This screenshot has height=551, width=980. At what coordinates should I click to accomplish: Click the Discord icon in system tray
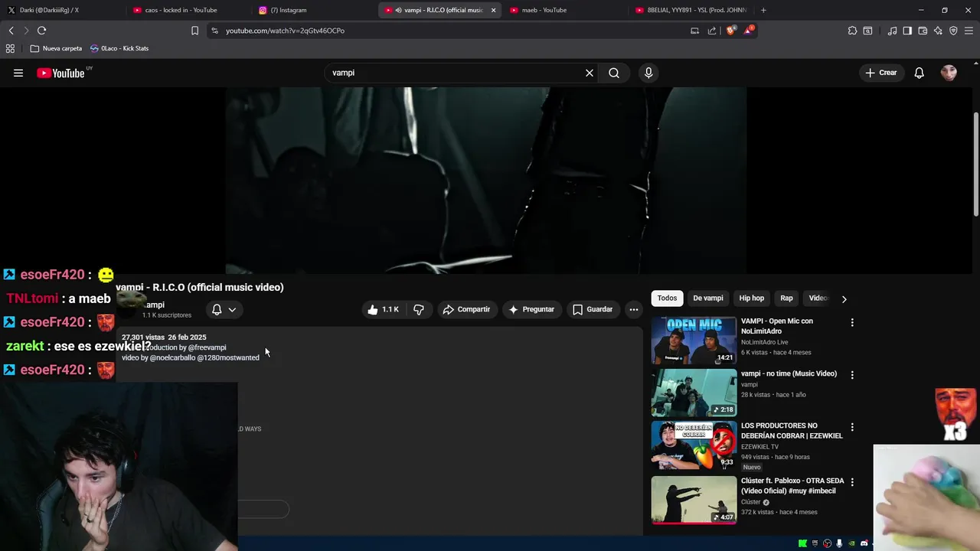(x=864, y=543)
